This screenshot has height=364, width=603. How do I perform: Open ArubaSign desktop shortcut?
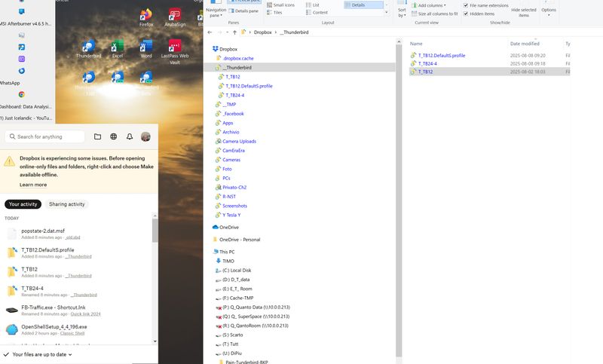click(175, 17)
